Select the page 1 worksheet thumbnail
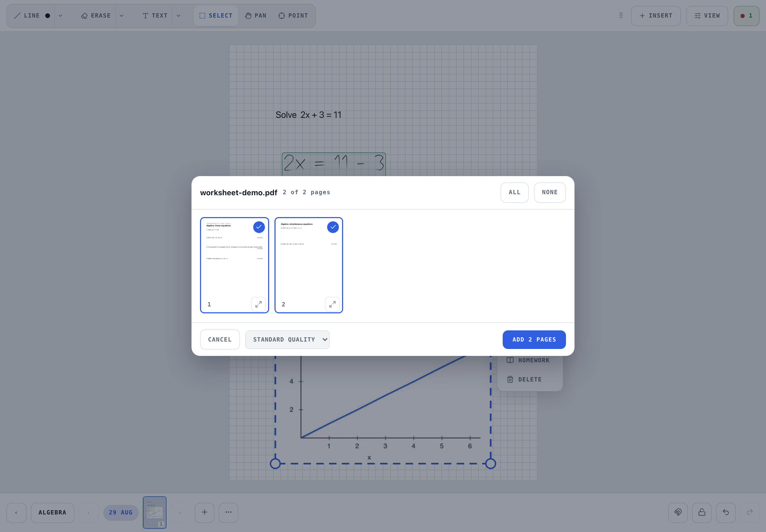Image resolution: width=766 pixels, height=532 pixels. pos(234,265)
